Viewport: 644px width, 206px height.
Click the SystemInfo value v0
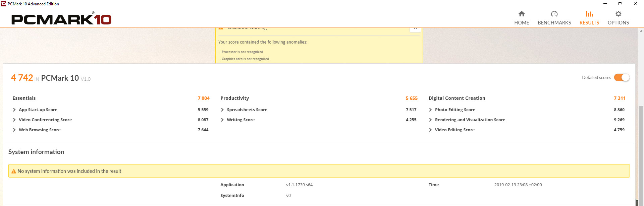tap(288, 196)
